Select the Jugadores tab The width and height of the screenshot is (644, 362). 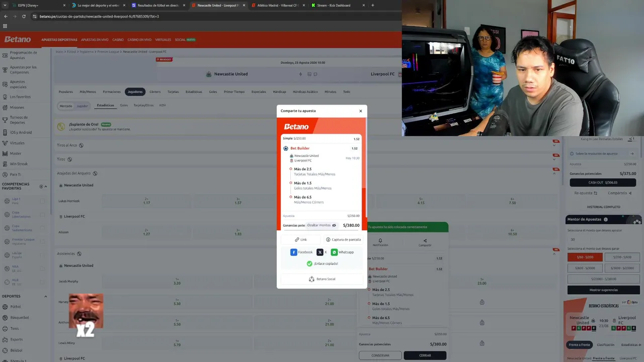pos(135,92)
